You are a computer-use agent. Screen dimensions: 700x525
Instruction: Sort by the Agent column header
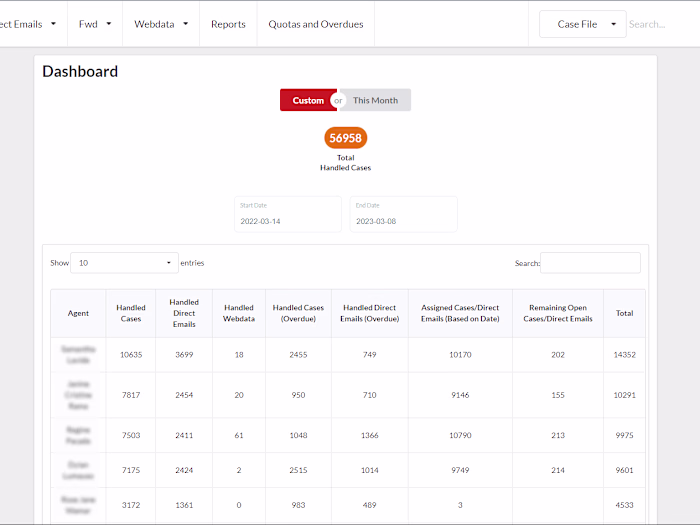tap(78, 313)
